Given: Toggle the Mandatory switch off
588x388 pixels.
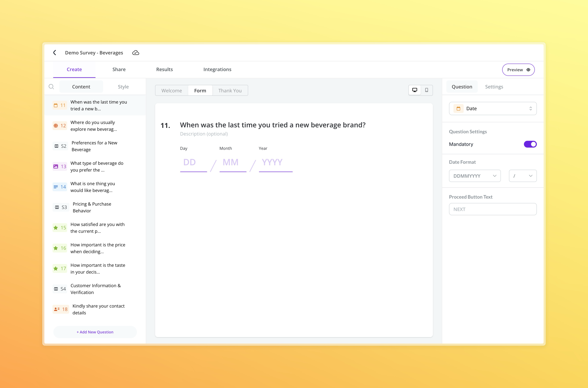Looking at the screenshot, I should point(530,144).
